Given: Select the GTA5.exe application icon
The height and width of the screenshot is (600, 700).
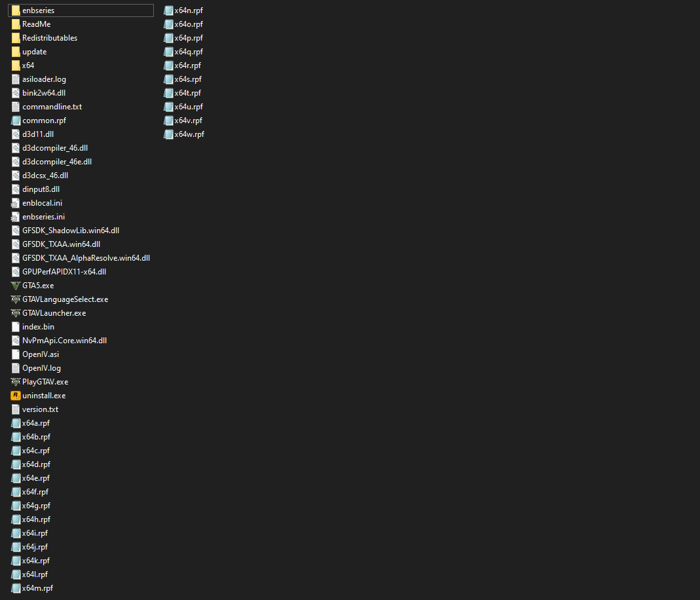Looking at the screenshot, I should [x=16, y=286].
